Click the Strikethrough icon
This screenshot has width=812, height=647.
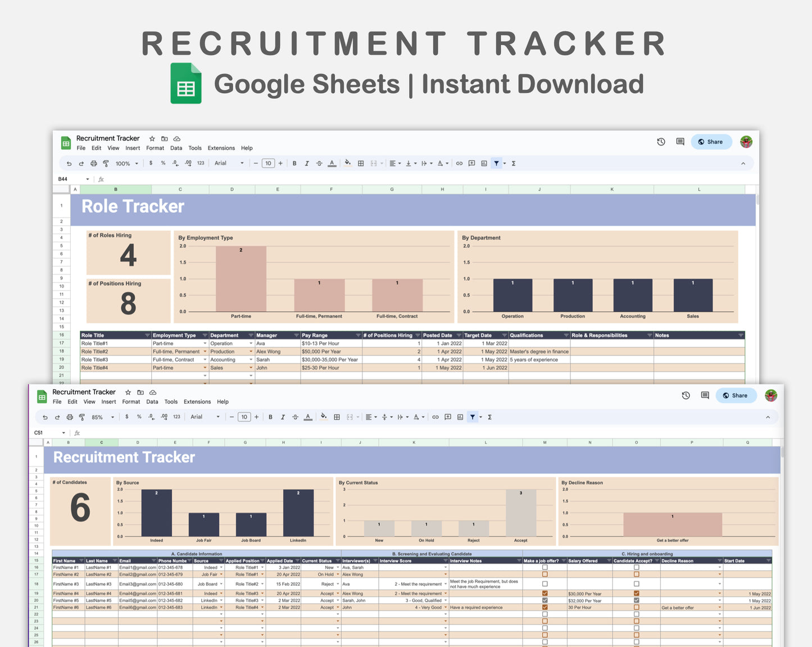294,417
